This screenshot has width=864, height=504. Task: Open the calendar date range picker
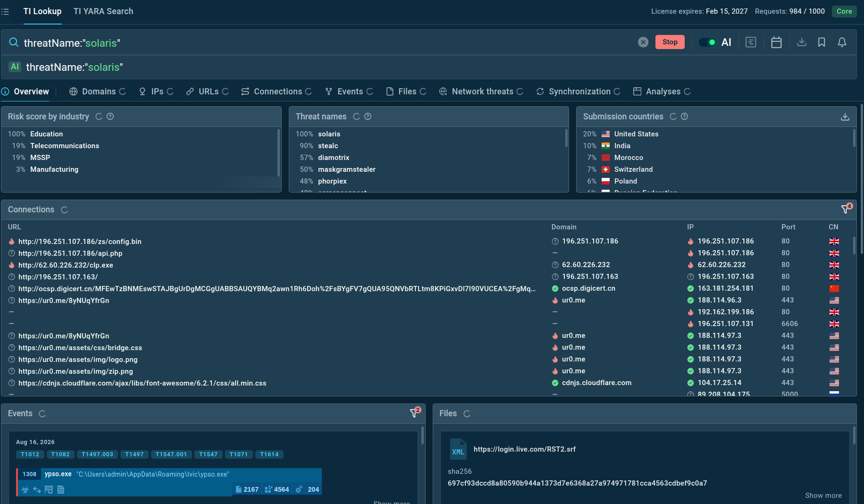tap(776, 42)
